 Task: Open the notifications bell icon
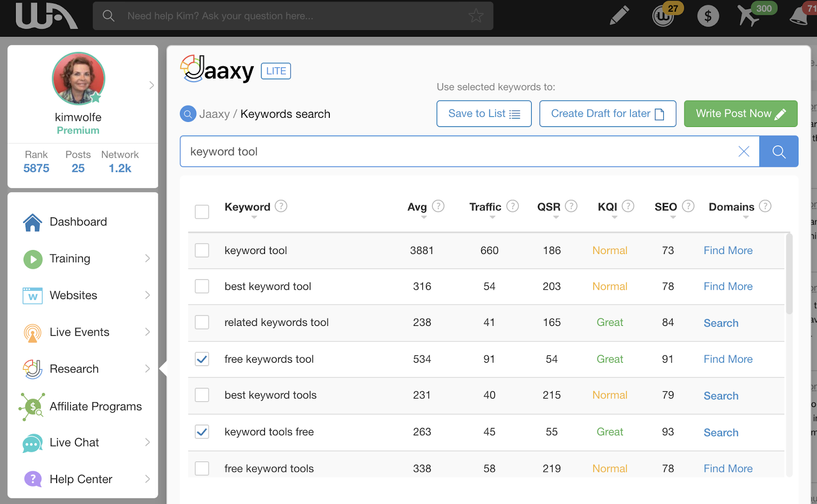pyautogui.click(x=800, y=16)
